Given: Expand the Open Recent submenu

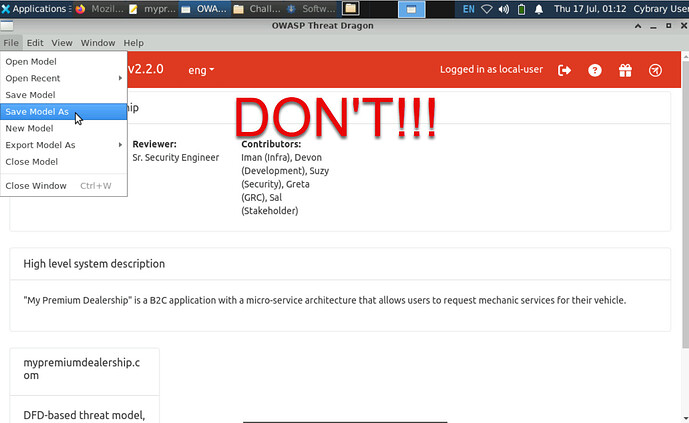Looking at the screenshot, I should click(63, 78).
